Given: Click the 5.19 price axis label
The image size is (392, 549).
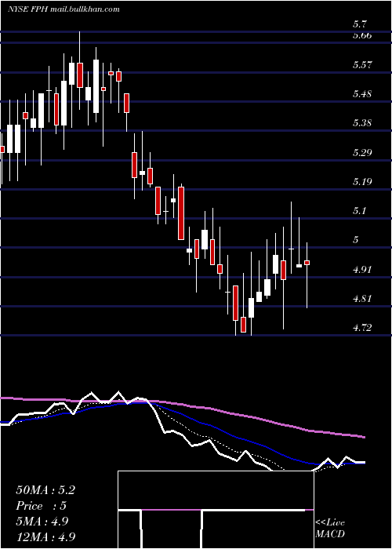Looking at the screenshot, I should coord(362,181).
